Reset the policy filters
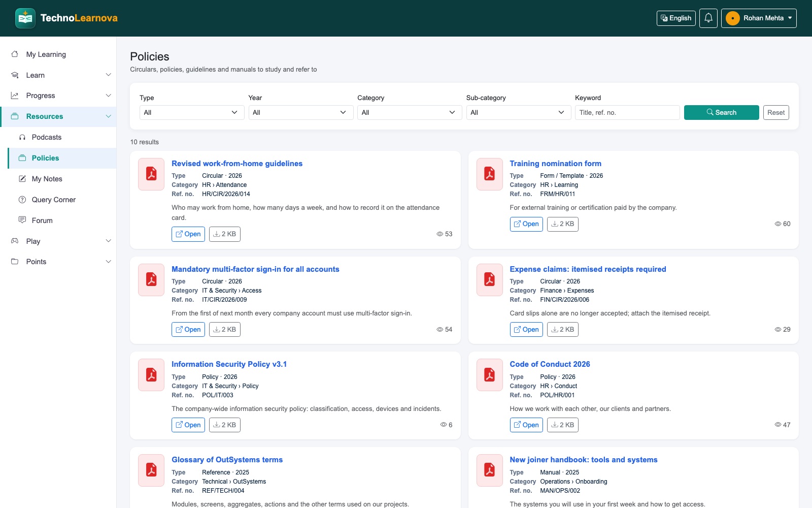Image resolution: width=812 pixels, height=508 pixels. [776, 112]
